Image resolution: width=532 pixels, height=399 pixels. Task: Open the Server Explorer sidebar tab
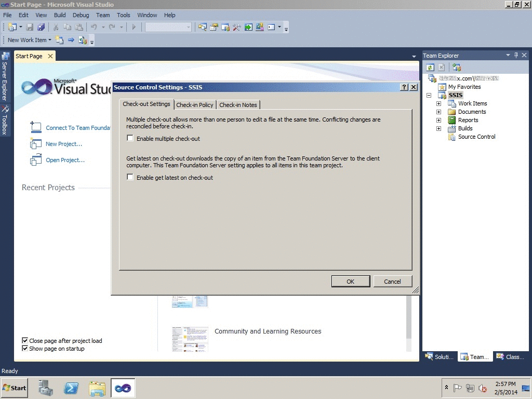pos(5,76)
